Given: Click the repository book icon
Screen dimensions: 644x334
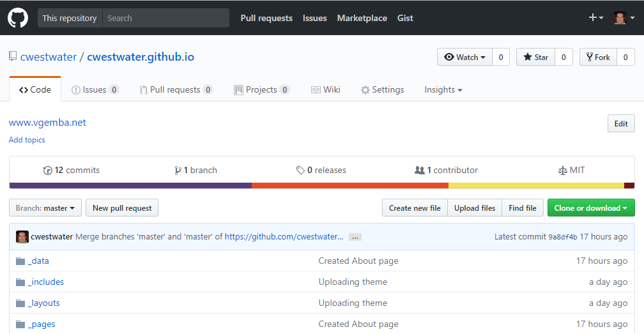Looking at the screenshot, I should click(13, 56).
